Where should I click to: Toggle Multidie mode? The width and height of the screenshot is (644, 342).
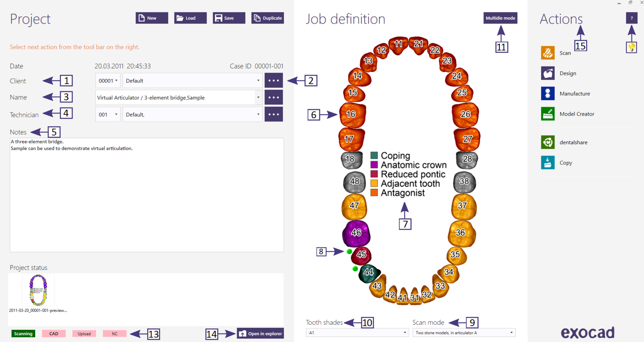coord(500,18)
